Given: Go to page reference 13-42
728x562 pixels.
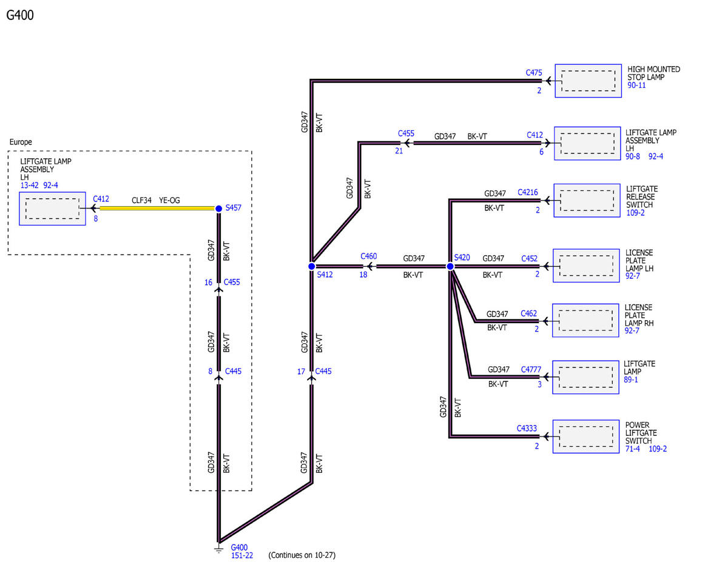Looking at the screenshot, I should coord(29,186).
